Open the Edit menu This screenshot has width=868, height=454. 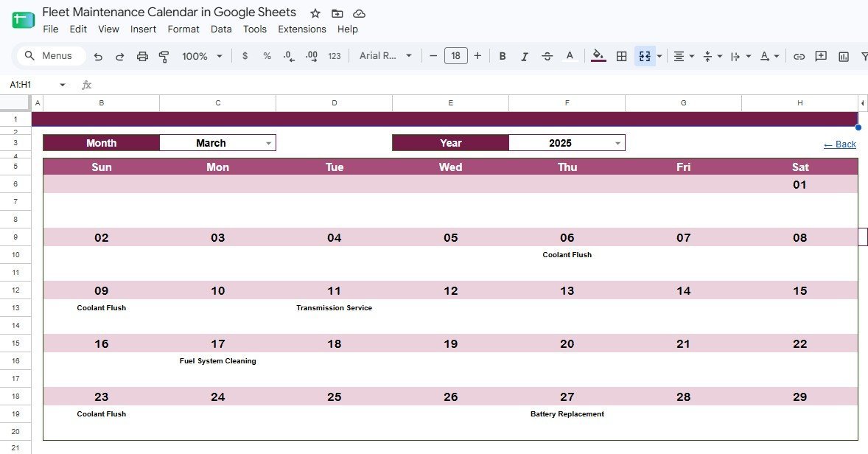(x=78, y=29)
